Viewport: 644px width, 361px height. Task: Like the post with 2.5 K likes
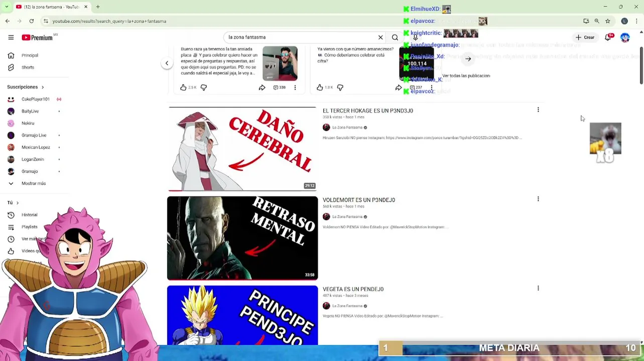[184, 87]
